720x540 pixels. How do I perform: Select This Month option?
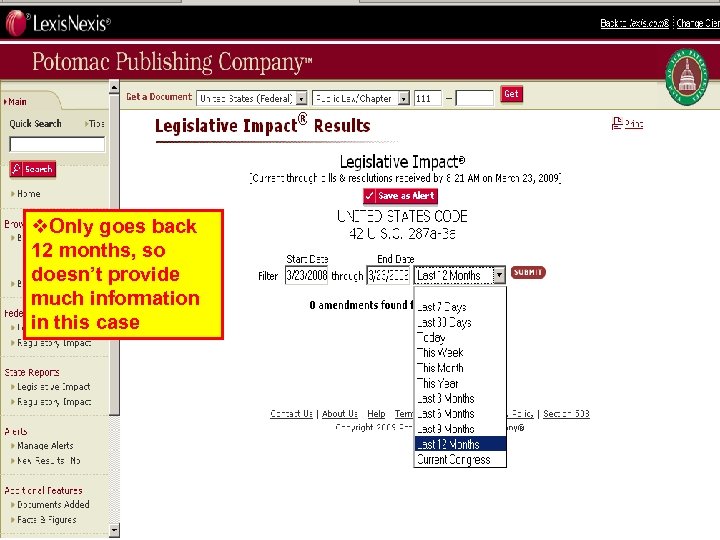coord(460,368)
